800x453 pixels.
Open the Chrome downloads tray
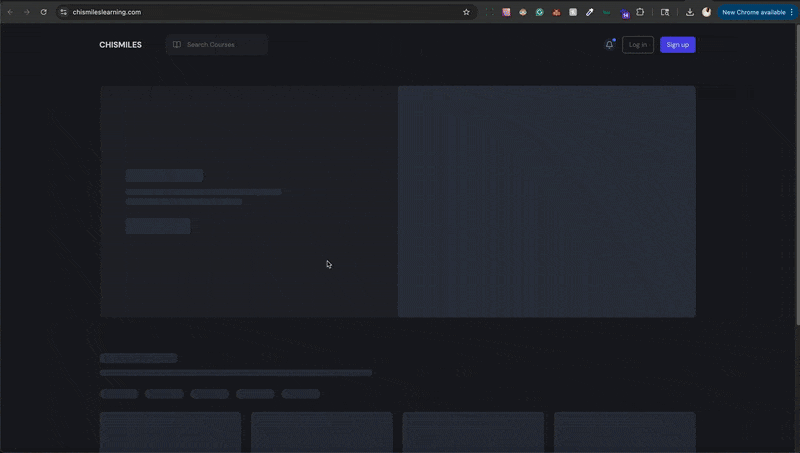pyautogui.click(x=690, y=12)
